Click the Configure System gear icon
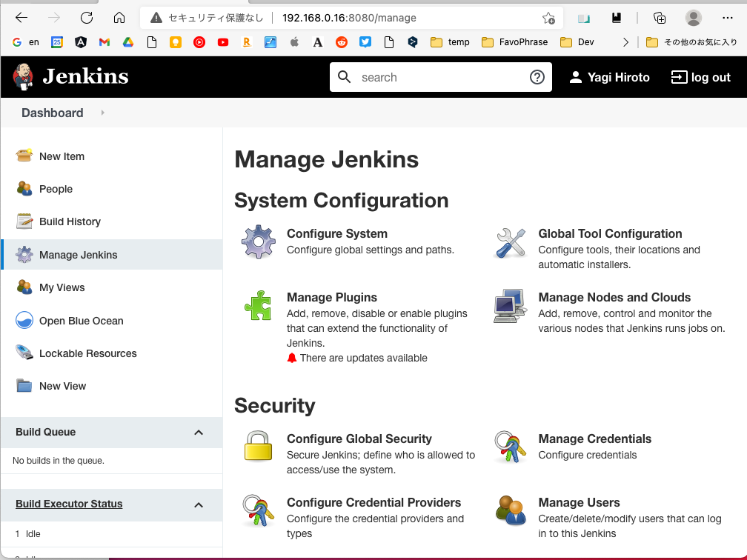This screenshot has height=560, width=747. 259,241
